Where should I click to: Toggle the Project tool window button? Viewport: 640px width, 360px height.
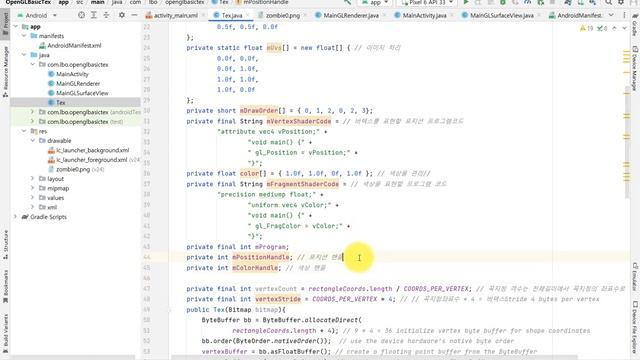click(5, 25)
